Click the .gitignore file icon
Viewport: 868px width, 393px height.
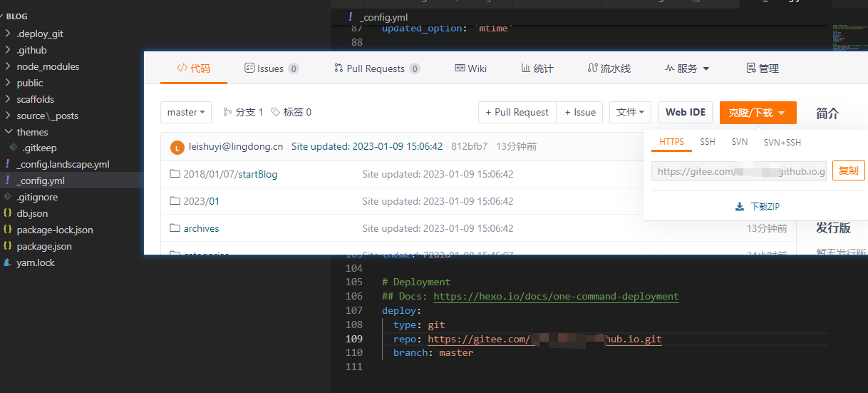coord(8,197)
